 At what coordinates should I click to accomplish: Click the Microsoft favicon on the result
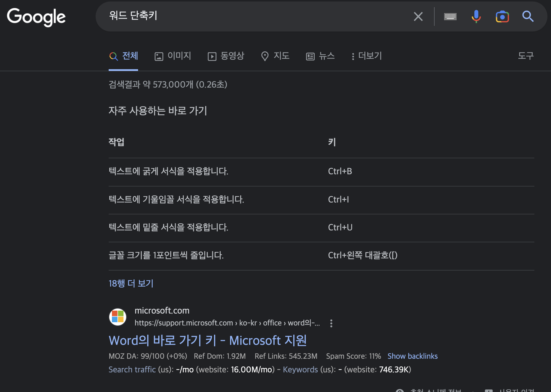[x=118, y=317]
